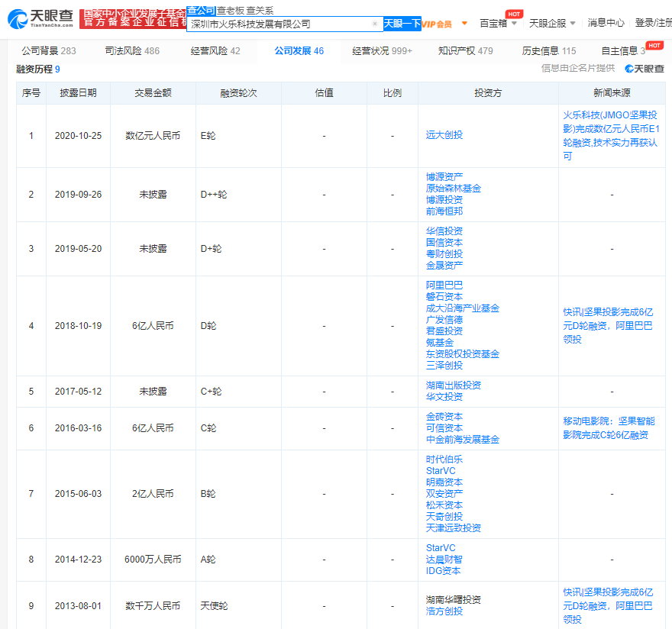This screenshot has width=672, height=629.
Task: Click 登录/注册 link
Action: click(x=653, y=23)
